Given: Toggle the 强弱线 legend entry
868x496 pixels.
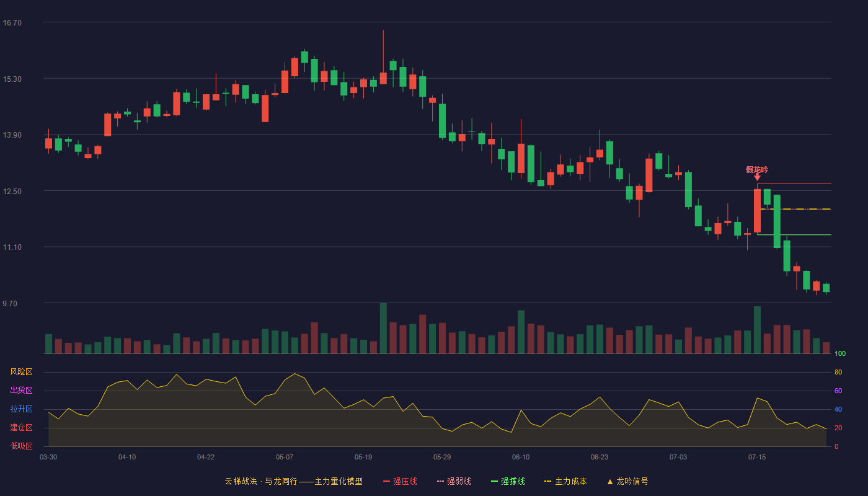Looking at the screenshot, I should click(x=454, y=481).
